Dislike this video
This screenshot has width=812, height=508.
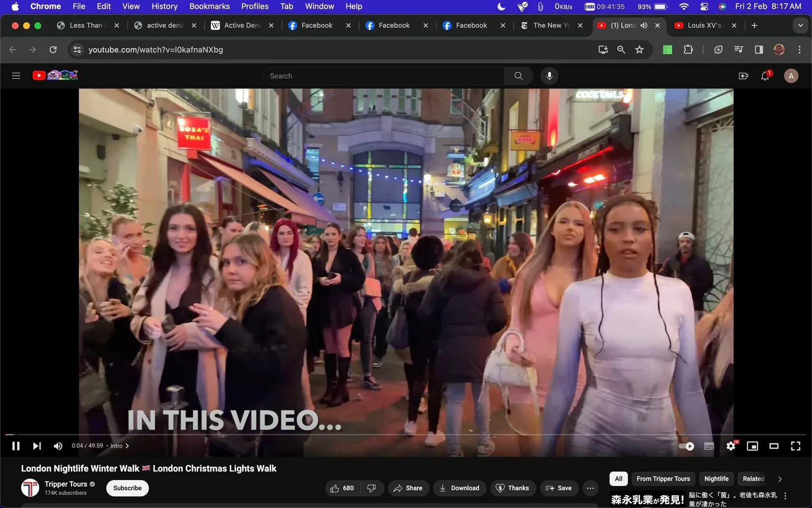pos(372,488)
